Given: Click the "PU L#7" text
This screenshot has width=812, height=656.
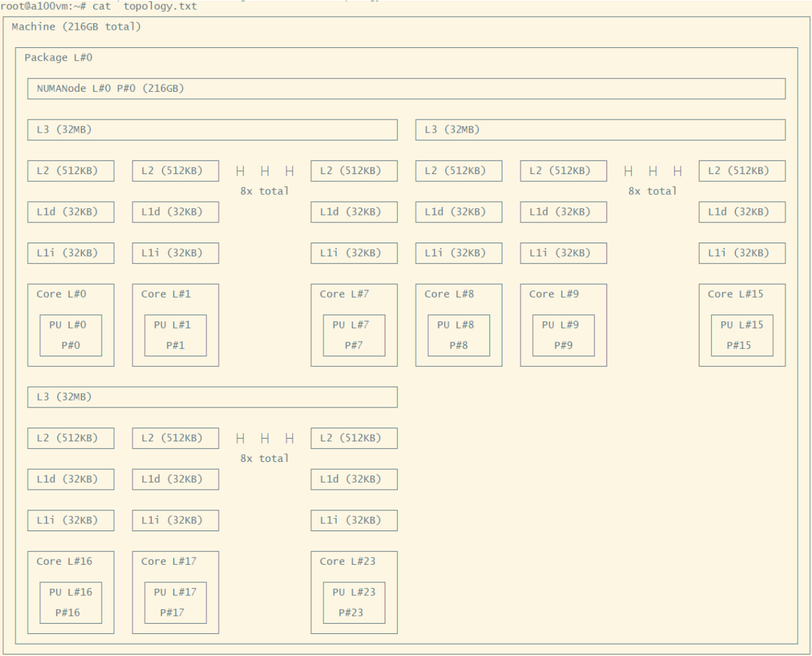Looking at the screenshot, I should tap(351, 325).
